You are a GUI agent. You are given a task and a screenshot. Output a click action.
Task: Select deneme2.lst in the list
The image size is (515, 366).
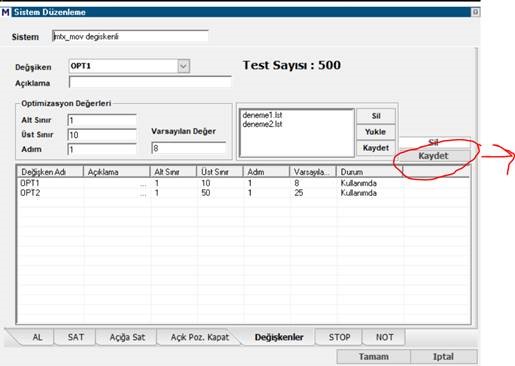(x=262, y=124)
